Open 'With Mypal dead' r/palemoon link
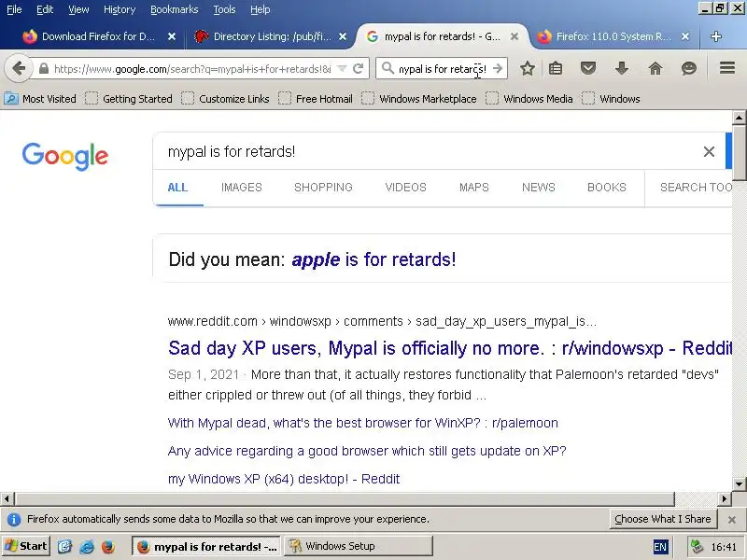747x560 pixels. coord(363,423)
